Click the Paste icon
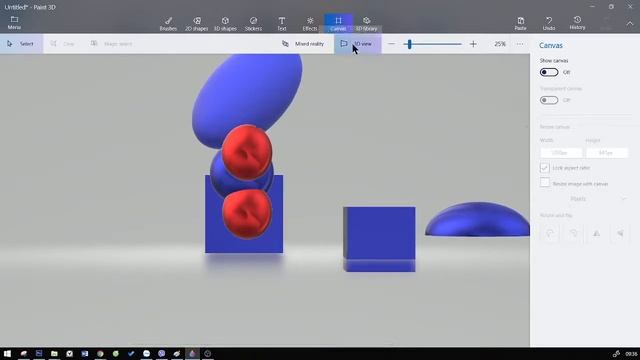 click(520, 23)
